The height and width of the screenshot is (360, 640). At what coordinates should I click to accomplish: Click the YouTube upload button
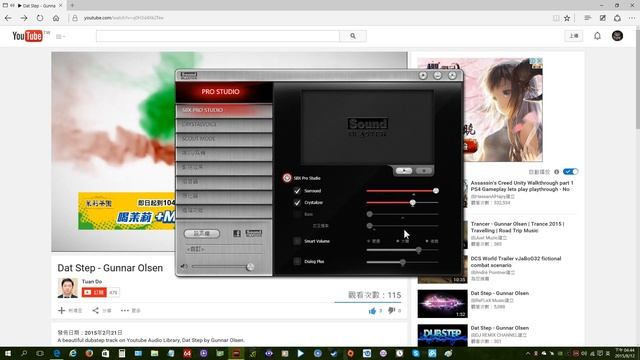(x=574, y=36)
